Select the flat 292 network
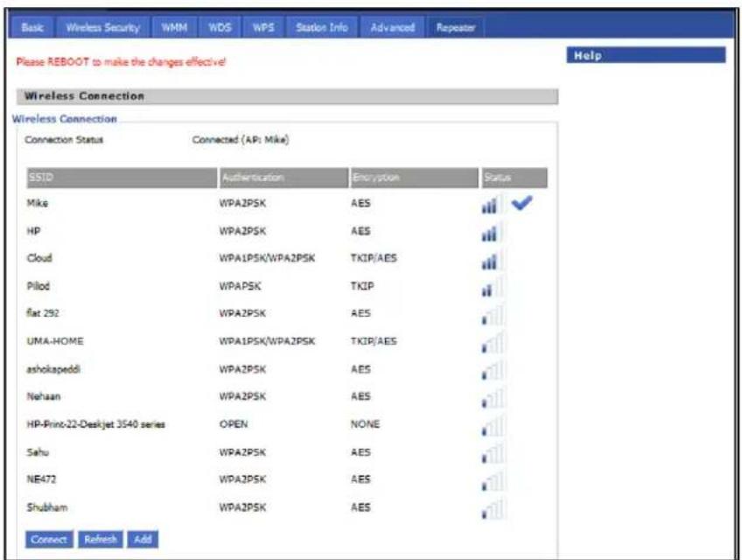Screen dimensions: 742x560 pyautogui.click(x=43, y=313)
